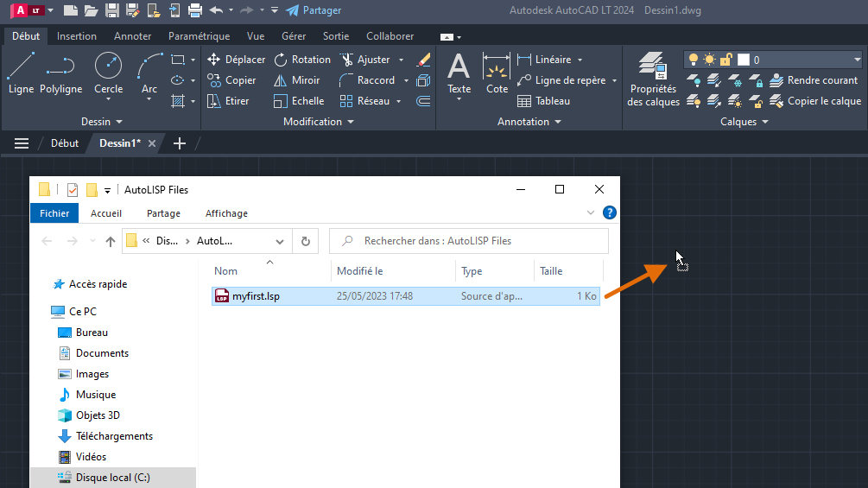Open Explorer help question mark icon
The height and width of the screenshot is (488, 868).
coord(610,213)
